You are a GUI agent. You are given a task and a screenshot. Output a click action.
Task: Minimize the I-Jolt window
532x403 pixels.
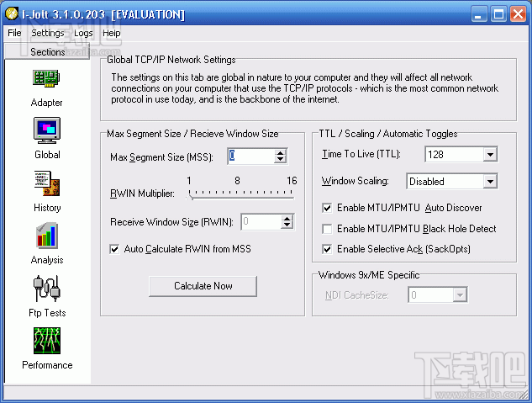click(x=479, y=14)
